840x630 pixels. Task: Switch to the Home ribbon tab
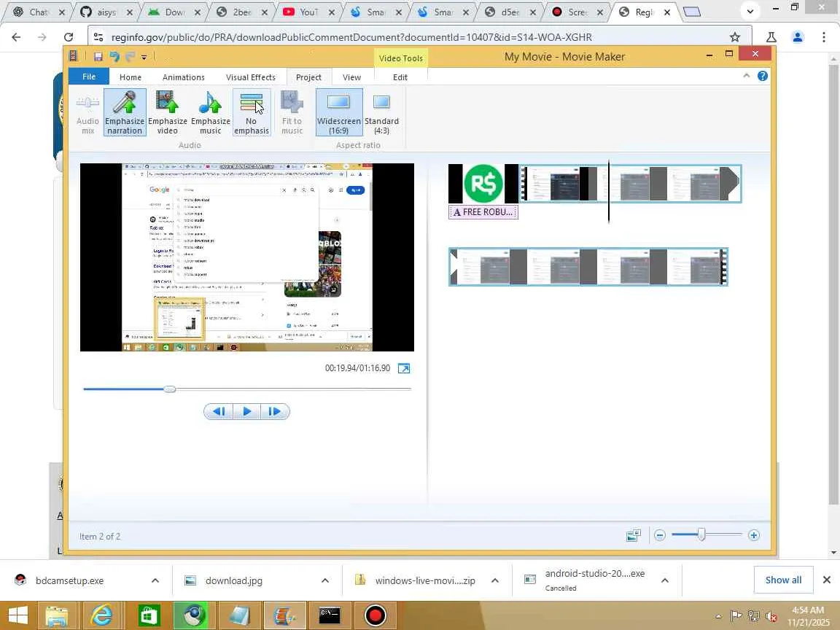[x=131, y=77]
